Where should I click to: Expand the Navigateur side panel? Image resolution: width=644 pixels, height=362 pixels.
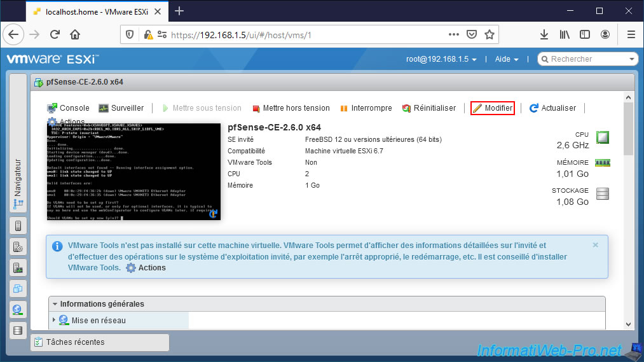(x=18, y=143)
